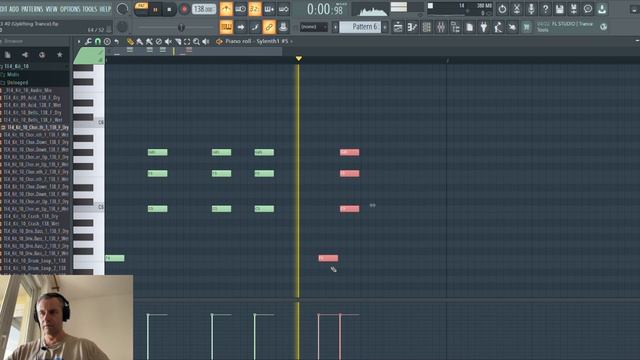Image resolution: width=640 pixels, height=360 pixels.
Task: Select the paint brush tool
Action: pyautogui.click(x=140, y=41)
